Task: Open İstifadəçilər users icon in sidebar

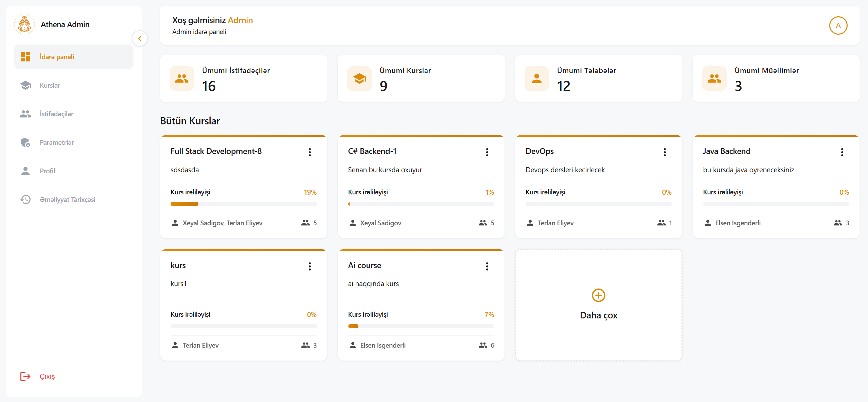Action: coord(25,114)
